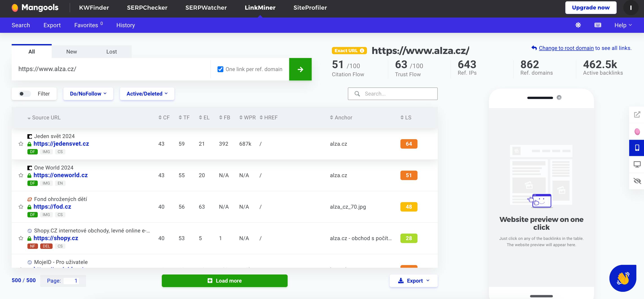Click the Load more button
This screenshot has height=299, width=644.
224,281
